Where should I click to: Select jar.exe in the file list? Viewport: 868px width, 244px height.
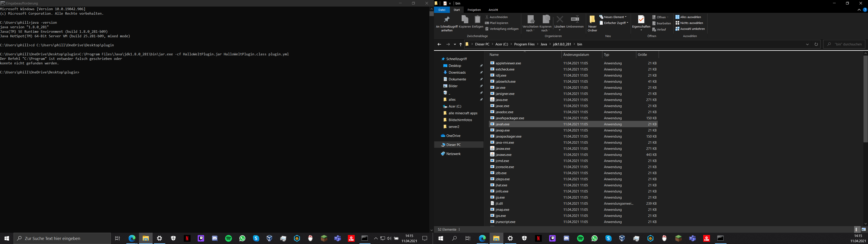click(500, 88)
